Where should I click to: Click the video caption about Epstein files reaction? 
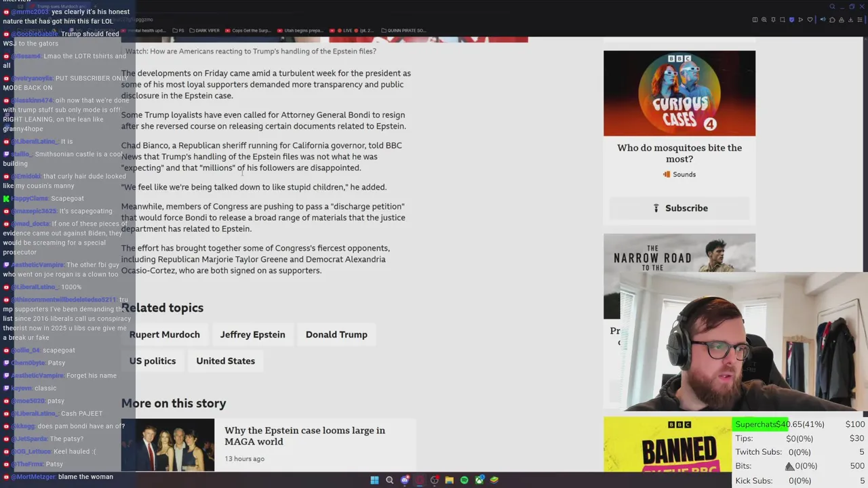[x=251, y=51]
